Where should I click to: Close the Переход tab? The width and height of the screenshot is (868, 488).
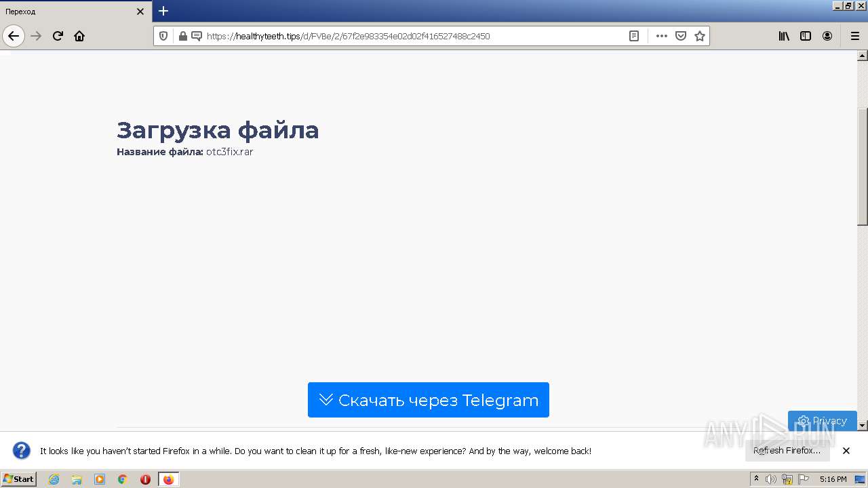tap(140, 12)
